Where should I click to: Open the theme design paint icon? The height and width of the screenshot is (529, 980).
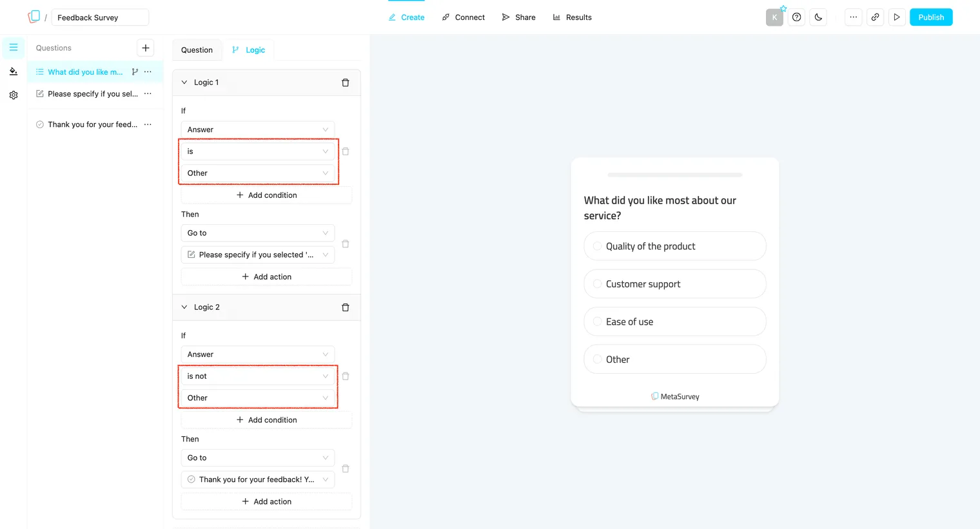tap(14, 72)
